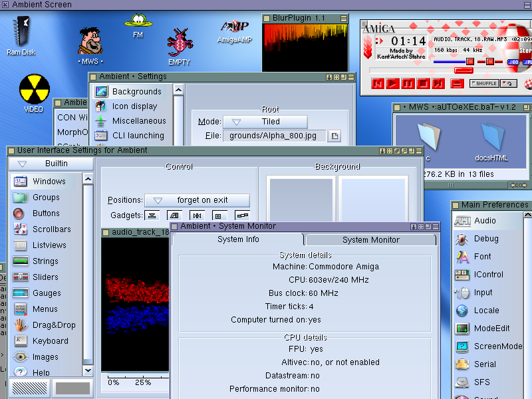Screen dimensions: 532x399
Task: Open Serial in Main Preferences
Action: pos(488,364)
